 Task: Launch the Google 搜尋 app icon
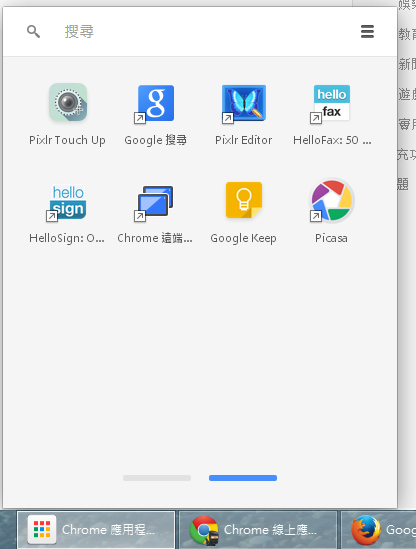pos(156,103)
